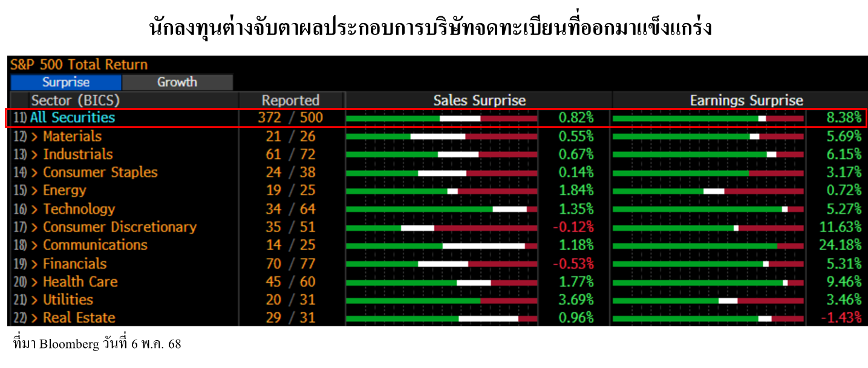Screen dimensions: 868x368
Task: Select the Surprise tab
Action: [x=66, y=82]
